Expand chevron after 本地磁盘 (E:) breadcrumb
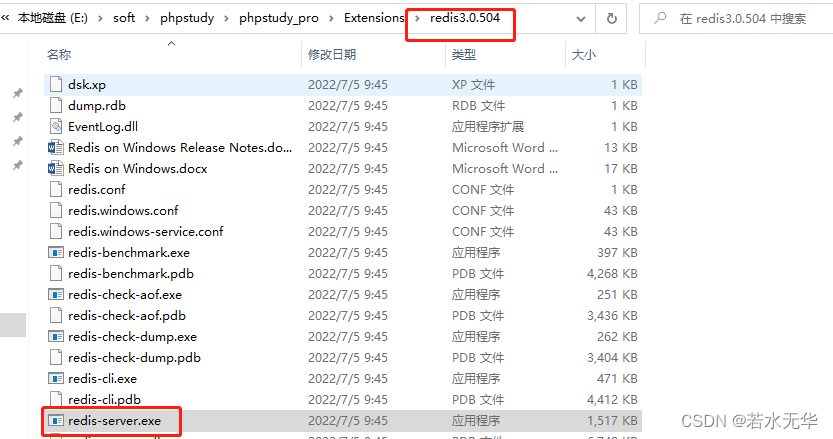Viewport: 833px width, 439px height. tap(100, 19)
